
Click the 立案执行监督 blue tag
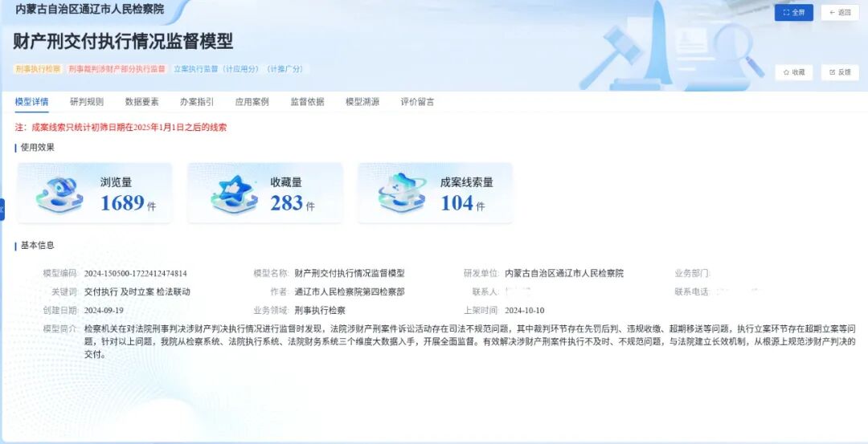[240, 69]
